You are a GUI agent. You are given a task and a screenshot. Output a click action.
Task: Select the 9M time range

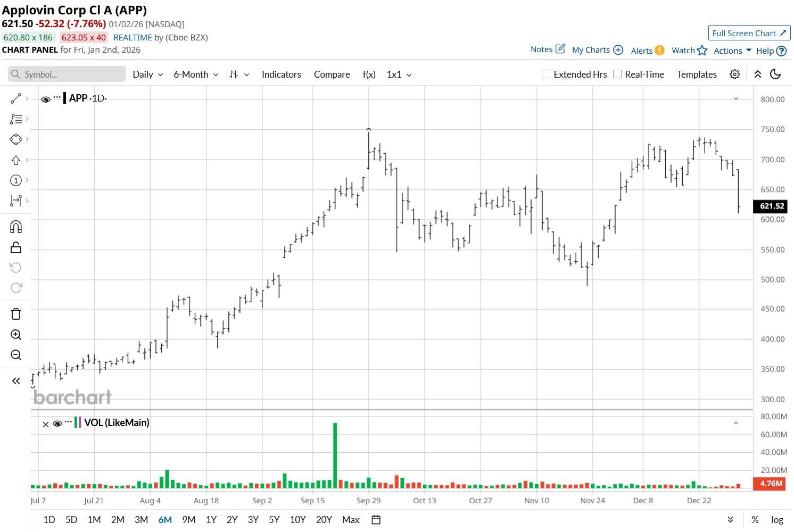(188, 520)
